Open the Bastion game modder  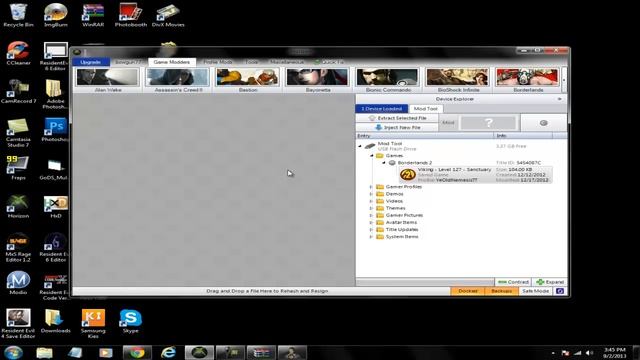(248, 80)
